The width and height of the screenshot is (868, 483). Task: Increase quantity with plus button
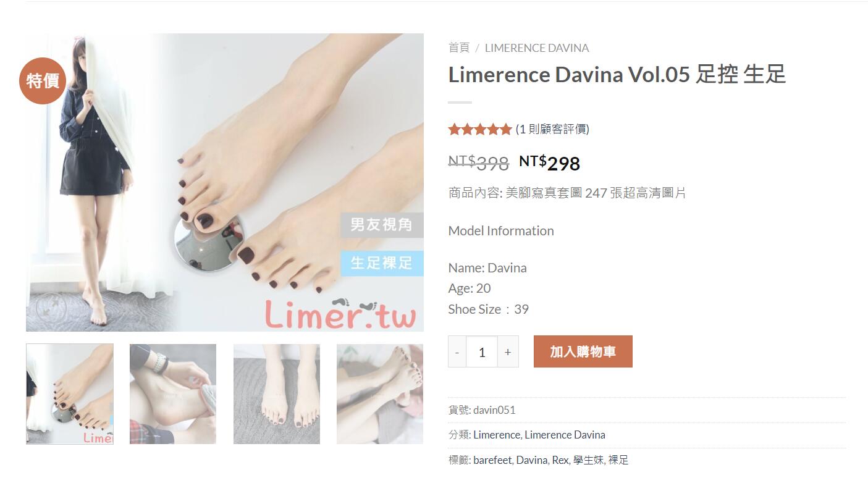coord(508,351)
